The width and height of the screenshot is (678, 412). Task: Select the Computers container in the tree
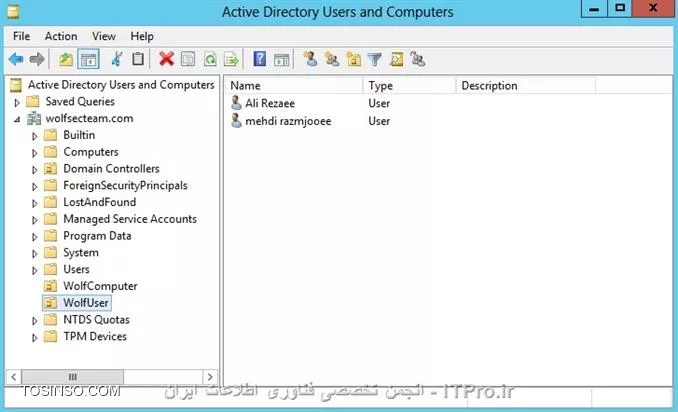[x=91, y=152]
